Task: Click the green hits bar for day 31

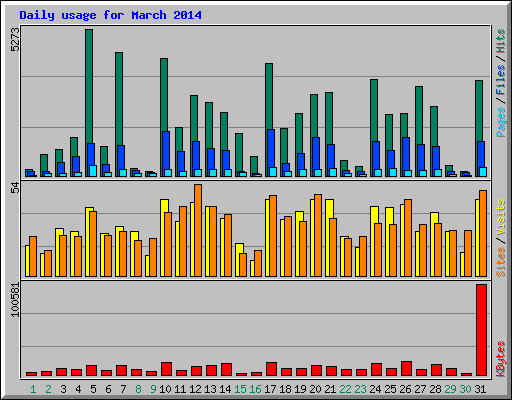Action: [479, 111]
